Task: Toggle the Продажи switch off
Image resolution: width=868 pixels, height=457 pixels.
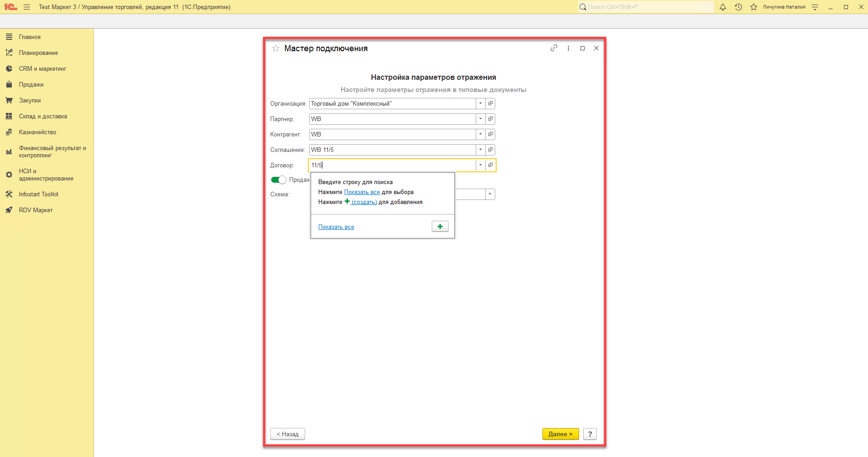Action: [x=278, y=180]
